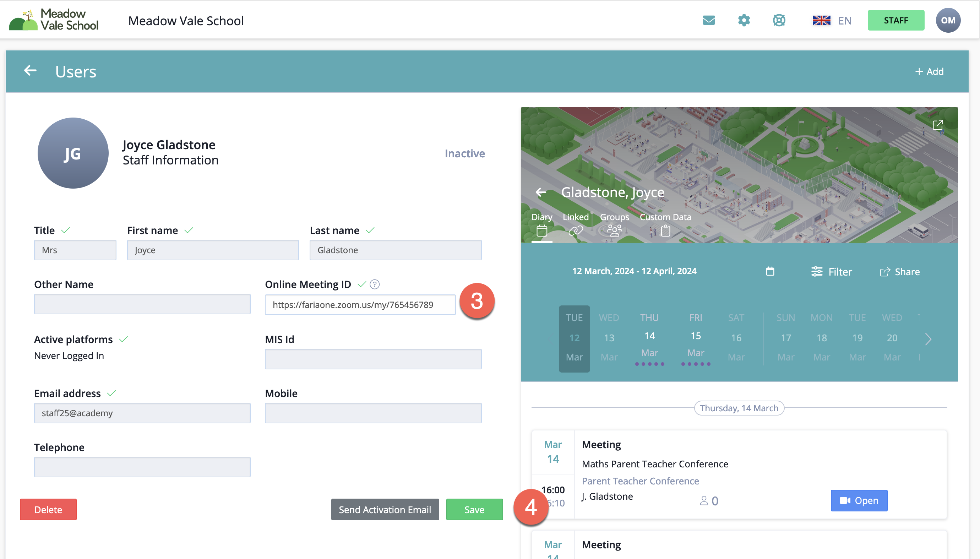Switch language via EN flag selector
The height and width of the screenshot is (559, 980).
point(832,20)
